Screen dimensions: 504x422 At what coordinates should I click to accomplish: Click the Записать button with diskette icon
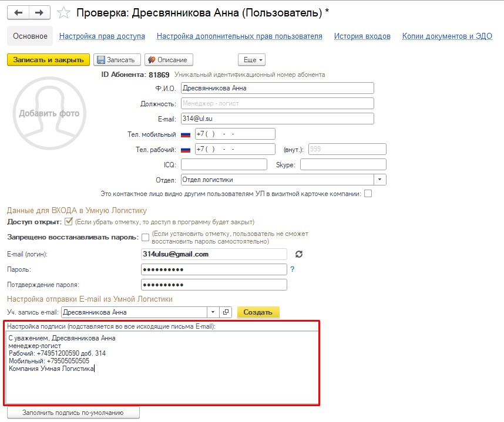[117, 60]
